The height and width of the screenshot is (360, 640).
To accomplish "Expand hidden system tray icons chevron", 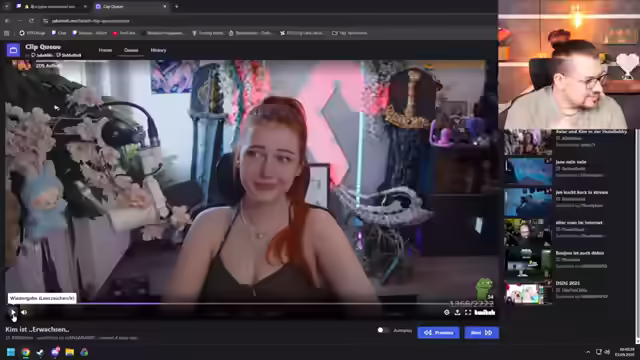I will tap(588, 352).
